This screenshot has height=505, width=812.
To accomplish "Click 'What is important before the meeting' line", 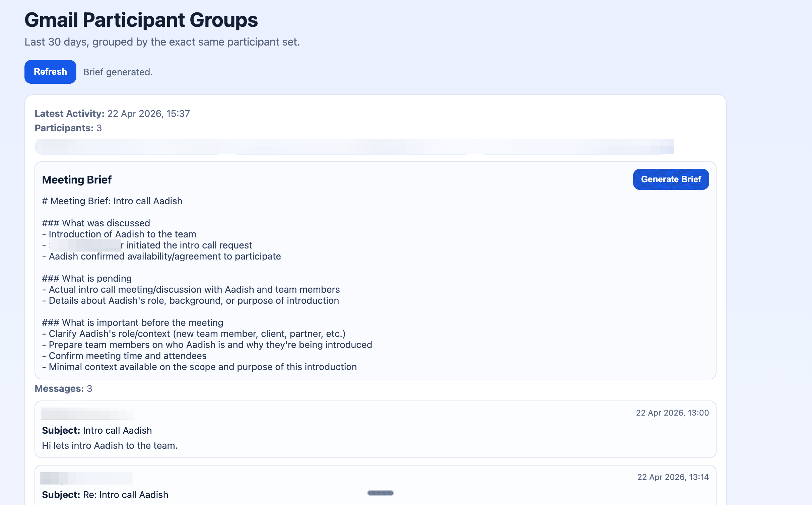I will [132, 322].
